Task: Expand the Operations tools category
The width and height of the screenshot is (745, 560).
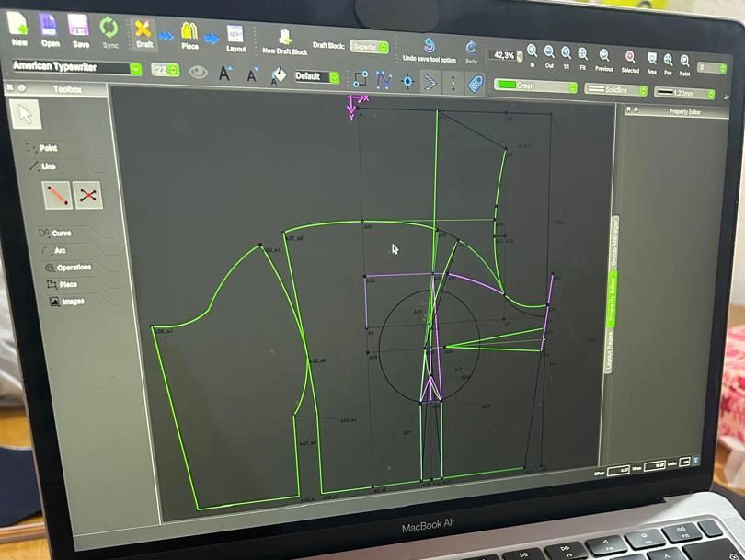Action: (x=68, y=268)
